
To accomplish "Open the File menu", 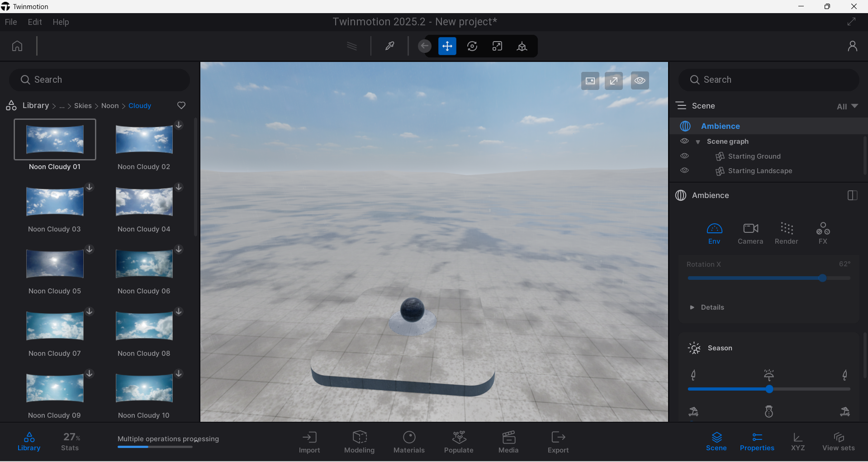I will [x=11, y=22].
